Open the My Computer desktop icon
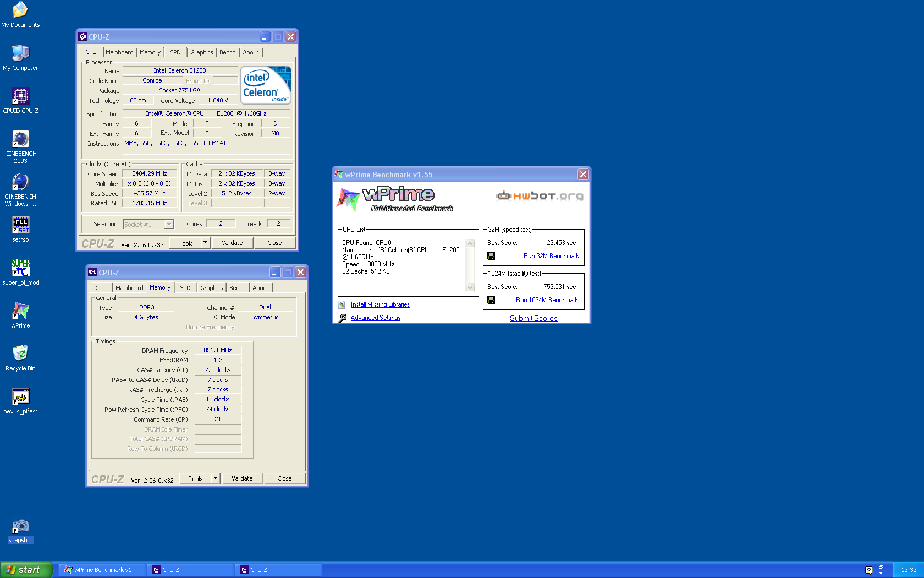Image resolution: width=924 pixels, height=578 pixels. tap(20, 58)
